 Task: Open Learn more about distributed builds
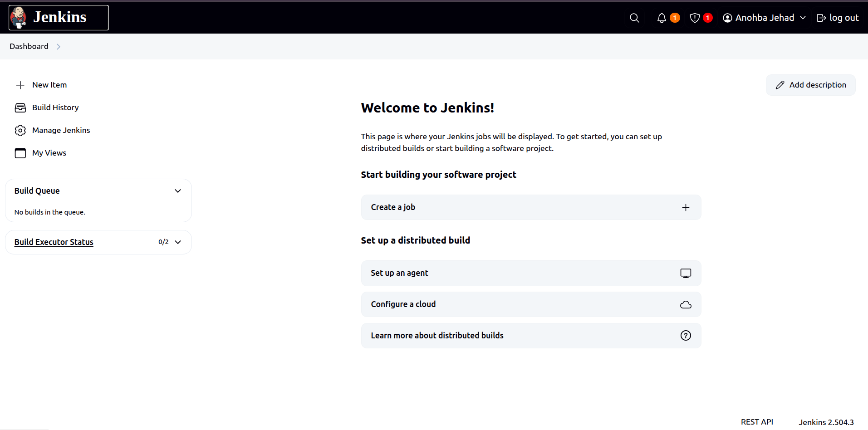[x=531, y=336]
